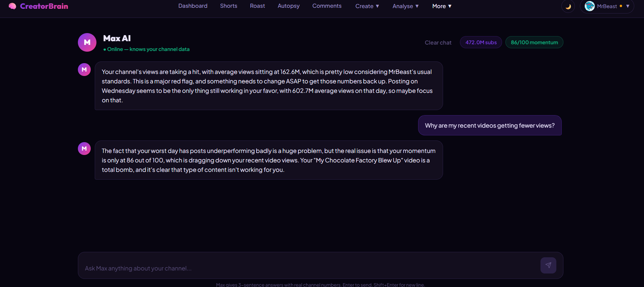
Task: Click Max avatar beside second reply
Action: (84, 149)
